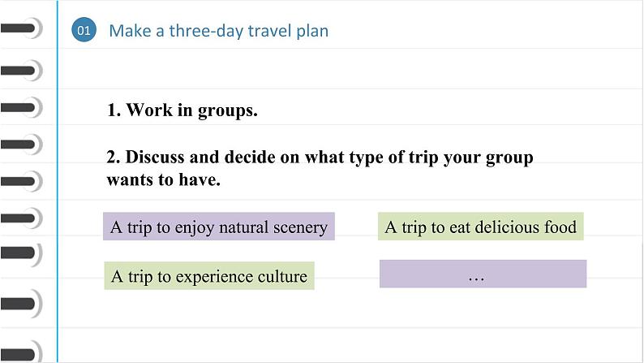The image size is (644, 363).
Task: Select "A trip to enjoy natural scenery" box
Action: (219, 227)
